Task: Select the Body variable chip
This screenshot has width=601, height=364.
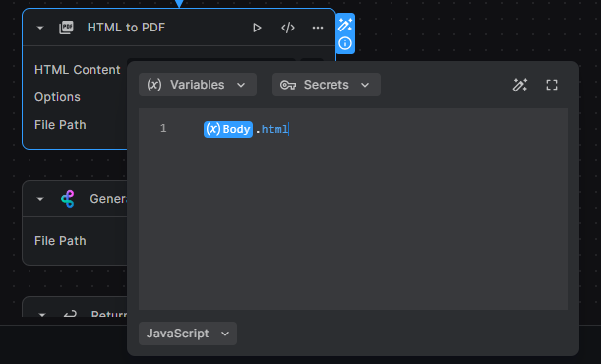Action: click(x=228, y=129)
